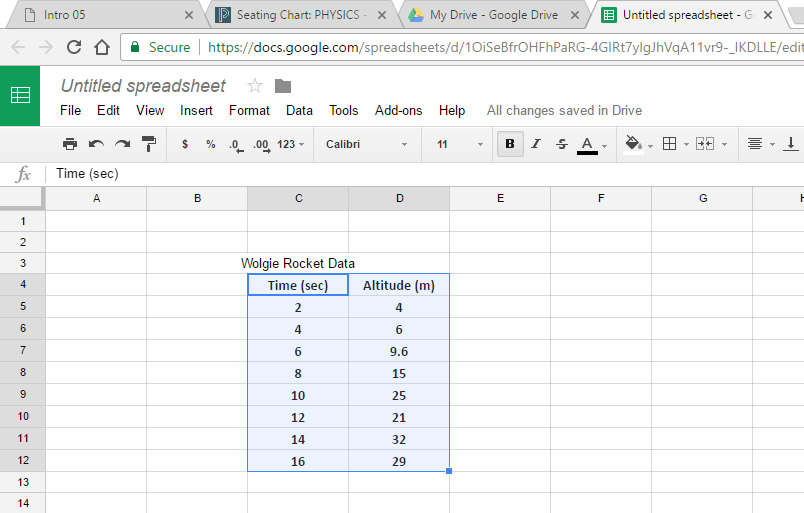Open the font size 11 dropdown
Viewport: 804px width, 513px height.
[x=460, y=144]
